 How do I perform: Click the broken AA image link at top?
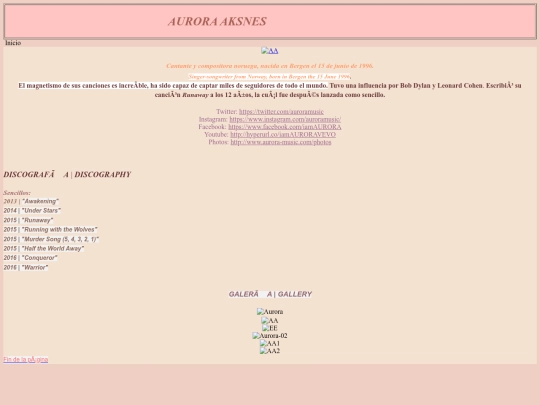270,51
